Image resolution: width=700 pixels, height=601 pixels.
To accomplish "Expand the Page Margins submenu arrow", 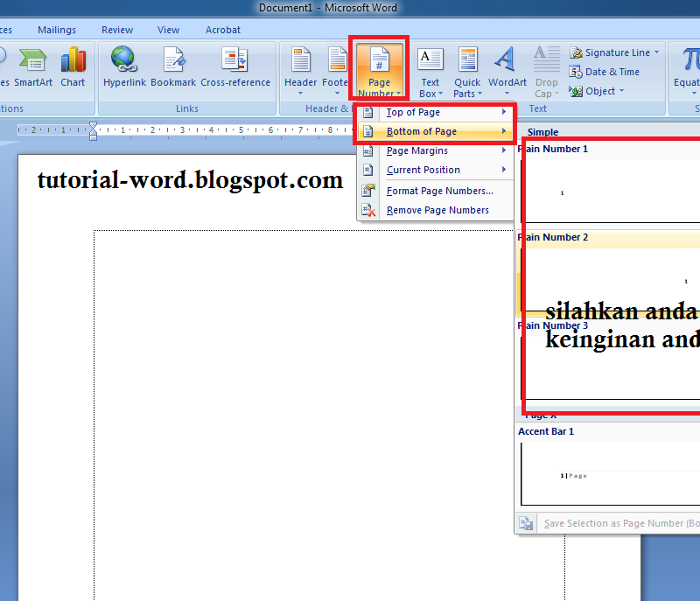I will point(504,150).
